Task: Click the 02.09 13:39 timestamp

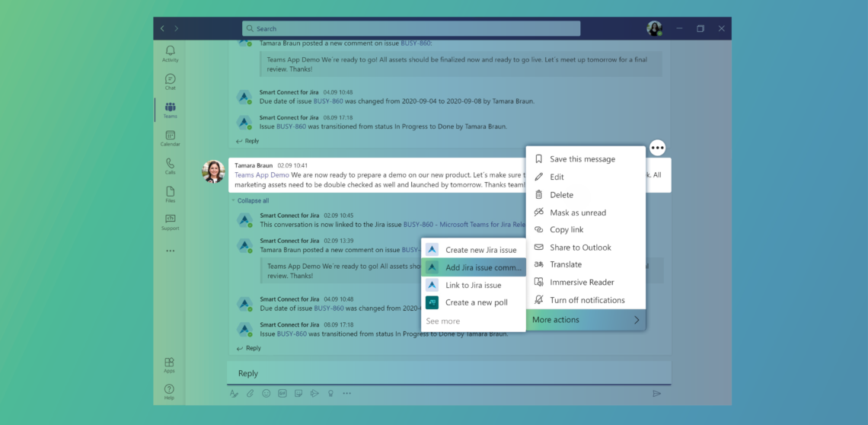Action: coord(338,241)
